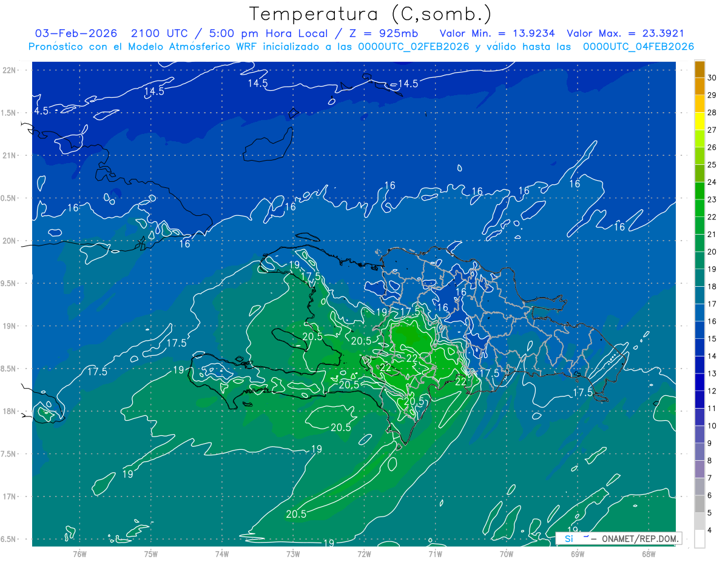The image size is (728, 562).
Task: Click the '21' value on the color legend
Action: pos(712,235)
